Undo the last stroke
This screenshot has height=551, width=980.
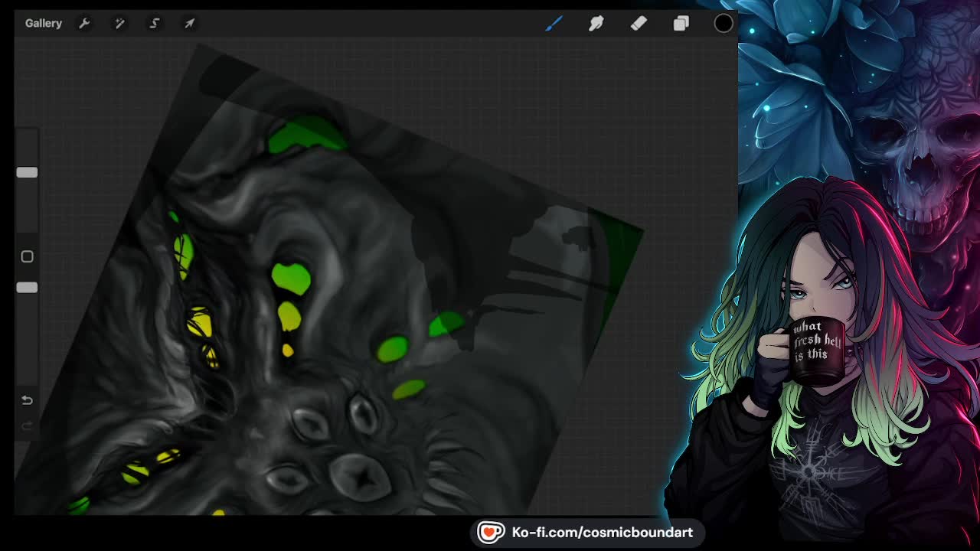[27, 400]
